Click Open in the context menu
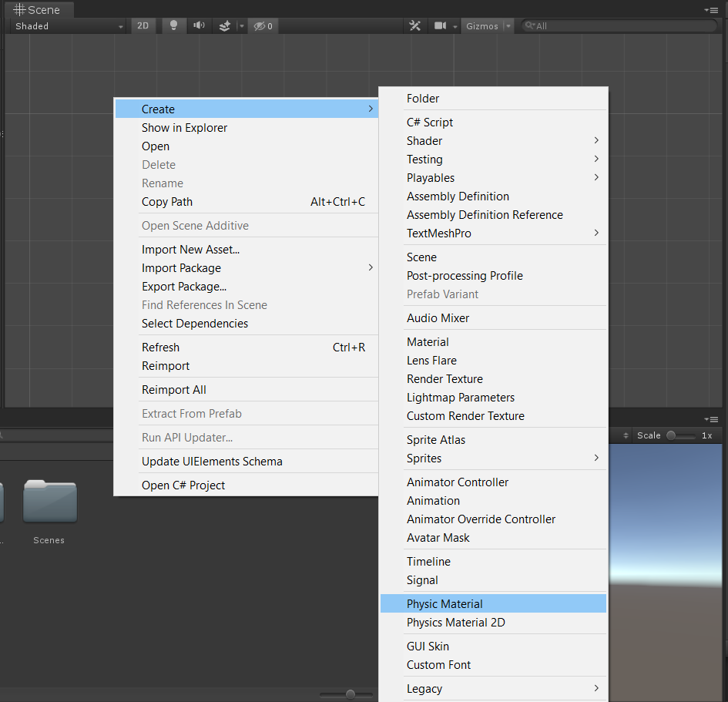The image size is (728, 702). [247, 146]
